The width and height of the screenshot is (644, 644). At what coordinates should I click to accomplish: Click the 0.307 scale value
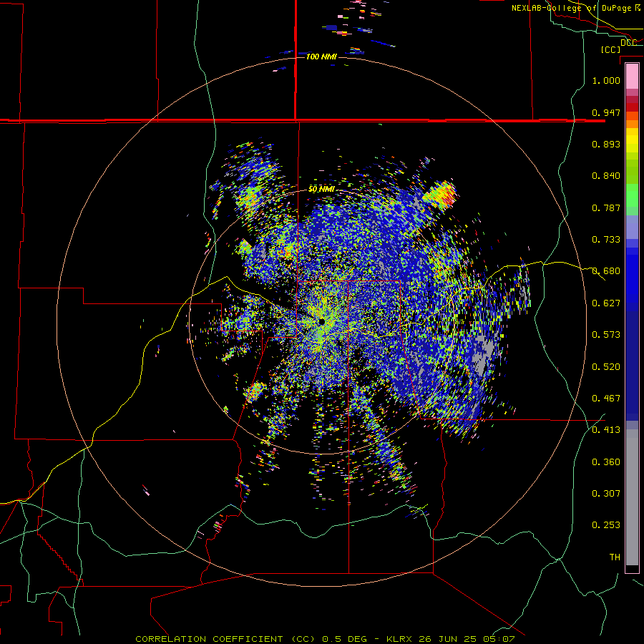click(x=606, y=494)
